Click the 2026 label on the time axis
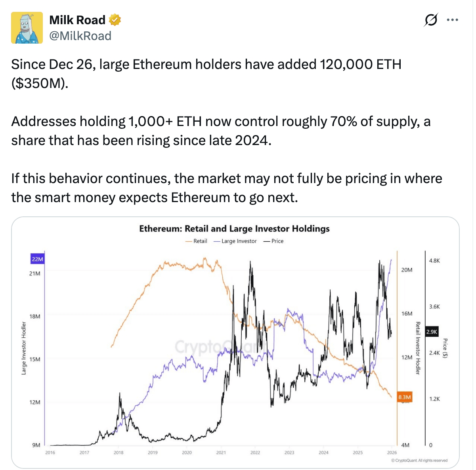476x470 pixels. [392, 452]
